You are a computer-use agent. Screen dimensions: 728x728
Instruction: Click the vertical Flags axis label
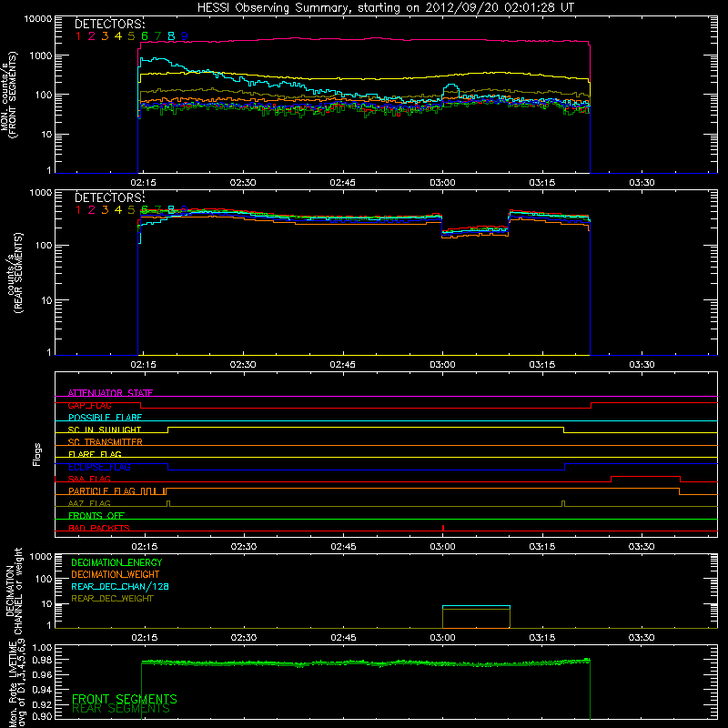tap(37, 454)
